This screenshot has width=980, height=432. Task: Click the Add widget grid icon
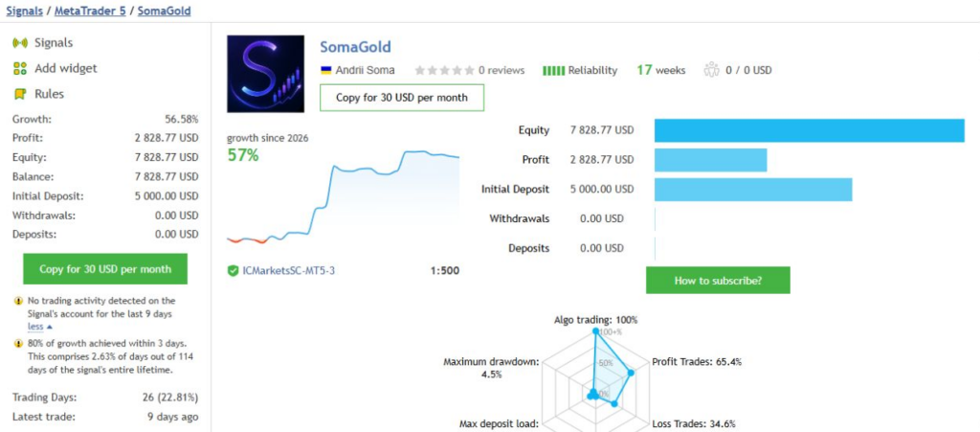pyautogui.click(x=20, y=68)
